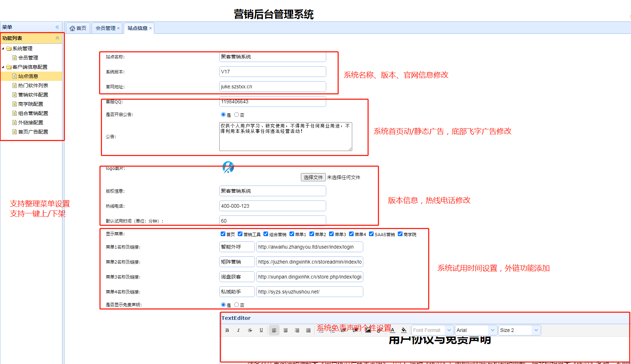
Task: Choose the background fill color bucket
Action: (404, 330)
